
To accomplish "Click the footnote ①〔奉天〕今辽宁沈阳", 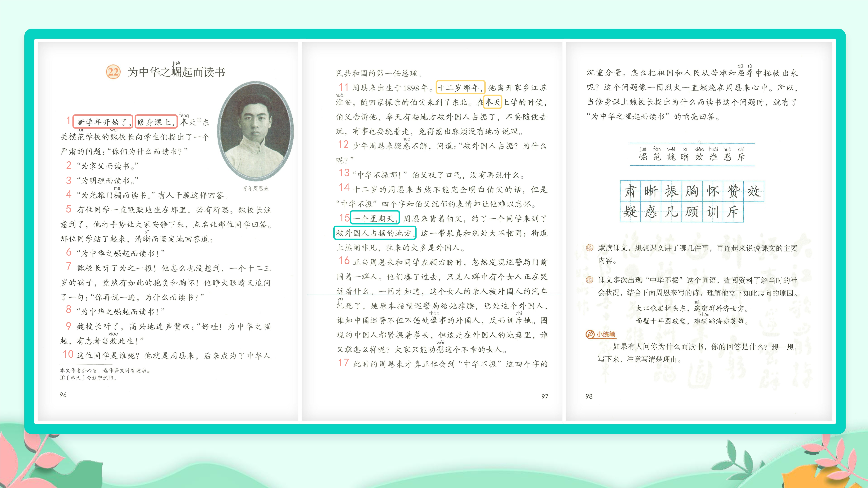I will click(x=88, y=378).
